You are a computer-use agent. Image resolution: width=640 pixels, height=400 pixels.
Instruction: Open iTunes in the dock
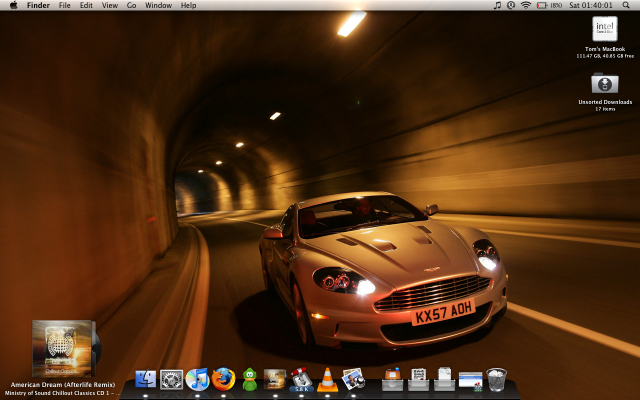pyautogui.click(x=197, y=379)
